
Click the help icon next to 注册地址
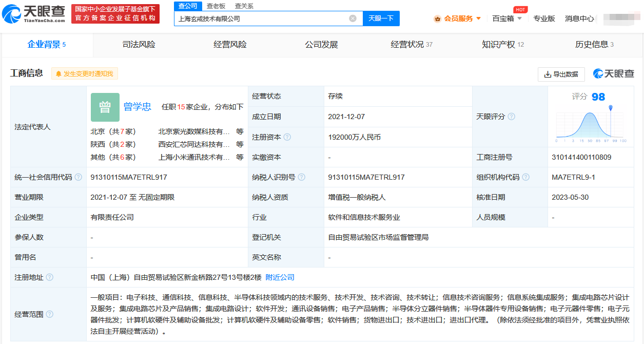(50, 277)
